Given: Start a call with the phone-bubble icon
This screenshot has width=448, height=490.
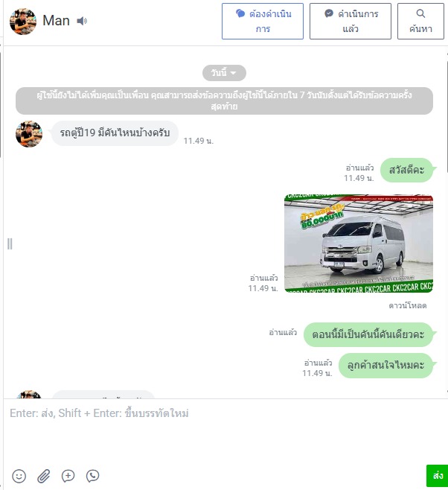Looking at the screenshot, I should [x=92, y=476].
